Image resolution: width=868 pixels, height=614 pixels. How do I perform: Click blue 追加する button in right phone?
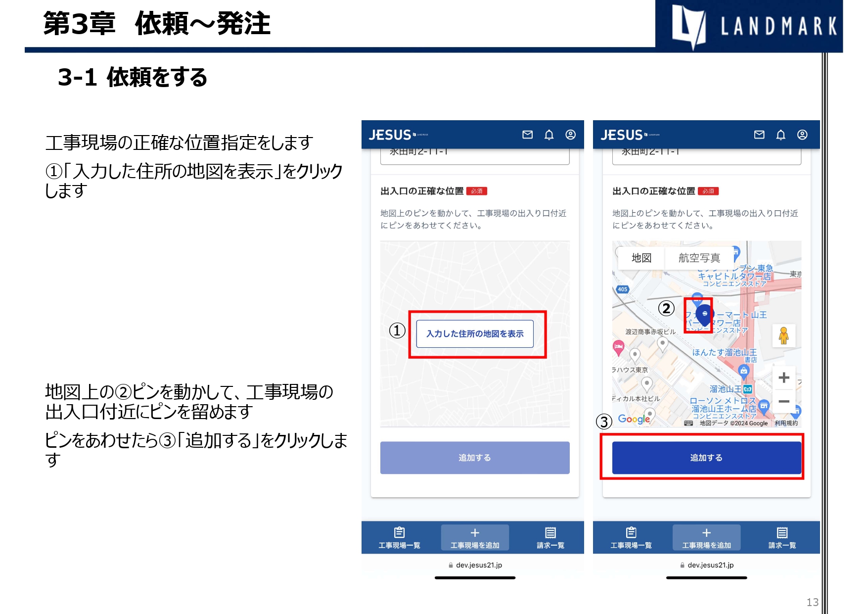coord(707,458)
